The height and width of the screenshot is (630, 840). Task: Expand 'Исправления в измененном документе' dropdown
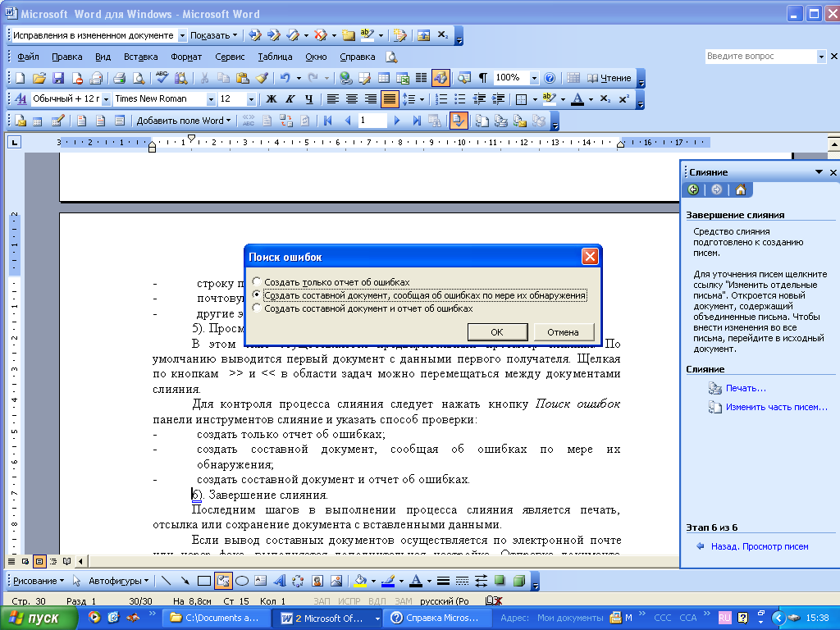coord(182,35)
